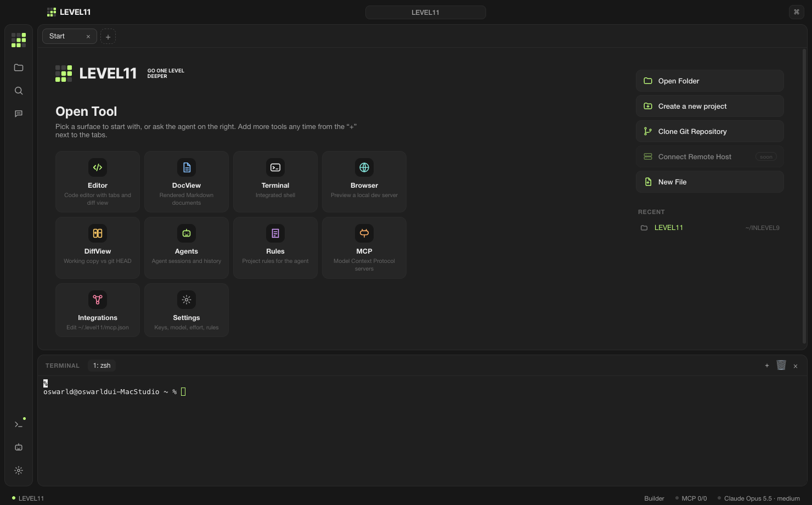Open the DocView tool card
Image resolution: width=812 pixels, height=505 pixels.
click(x=187, y=182)
